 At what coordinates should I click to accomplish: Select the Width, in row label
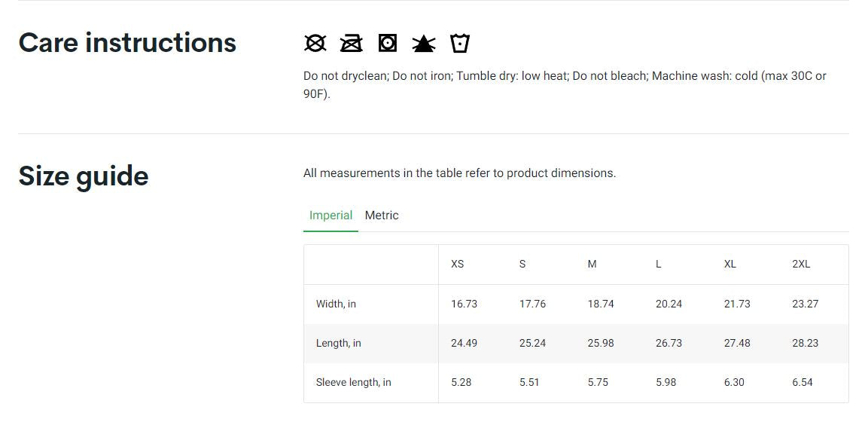(336, 304)
